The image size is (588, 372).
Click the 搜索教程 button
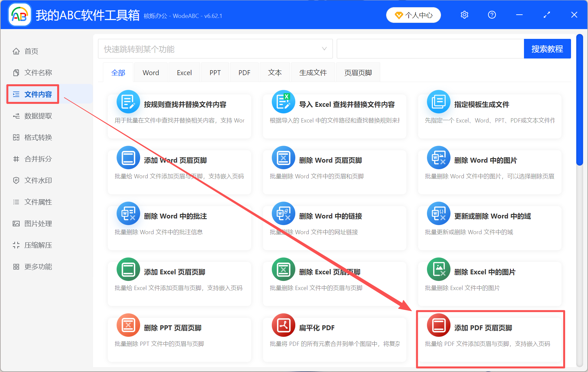[547, 49]
